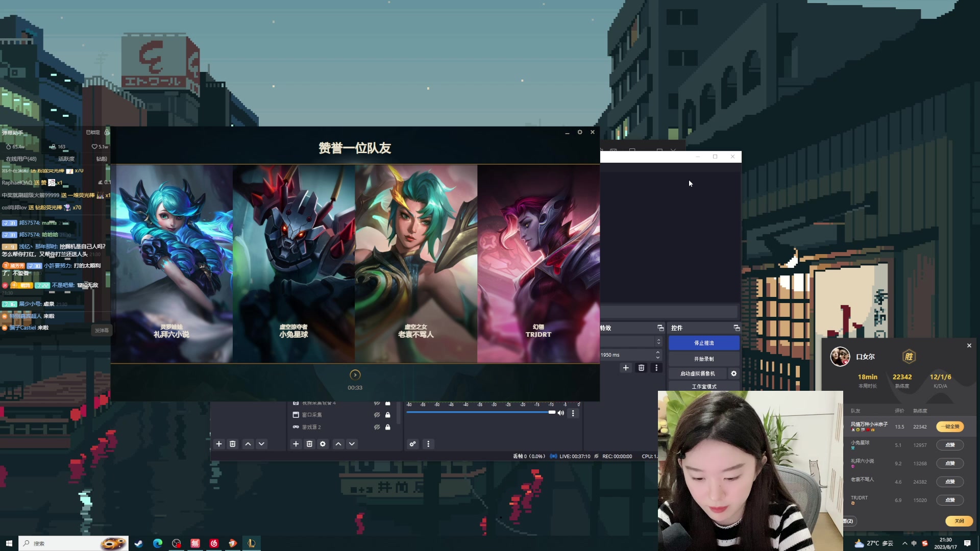
Task: Click 开始录制 to start recording in OBS
Action: pyautogui.click(x=704, y=359)
